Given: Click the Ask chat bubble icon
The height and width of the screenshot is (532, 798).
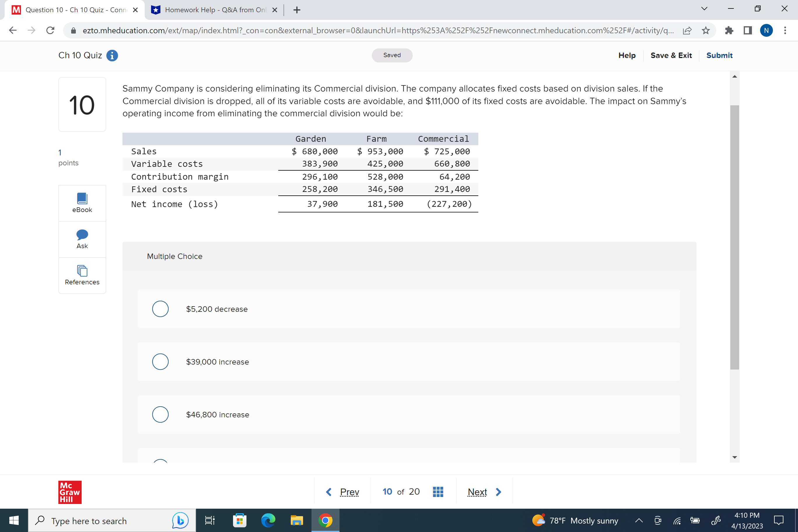Looking at the screenshot, I should [82, 235].
